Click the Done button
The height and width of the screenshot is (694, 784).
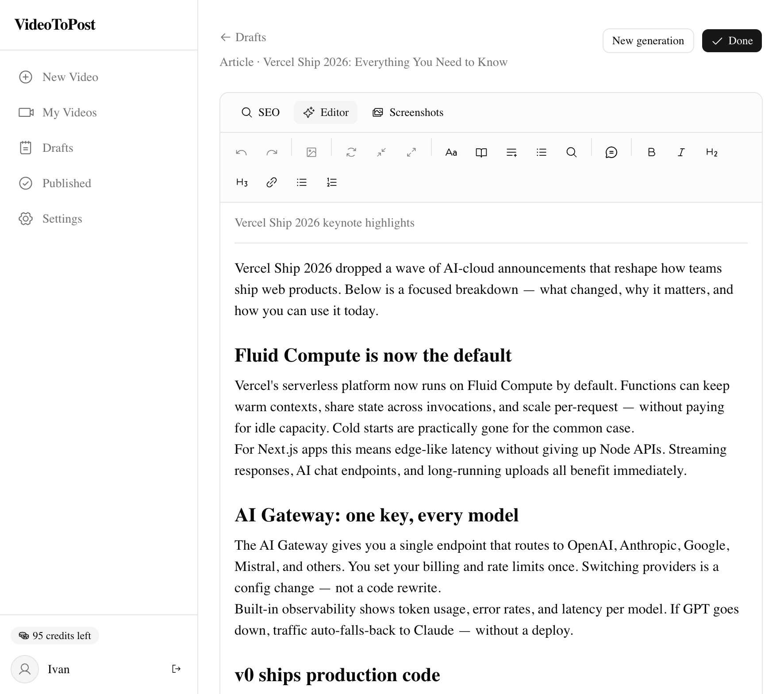[732, 41]
